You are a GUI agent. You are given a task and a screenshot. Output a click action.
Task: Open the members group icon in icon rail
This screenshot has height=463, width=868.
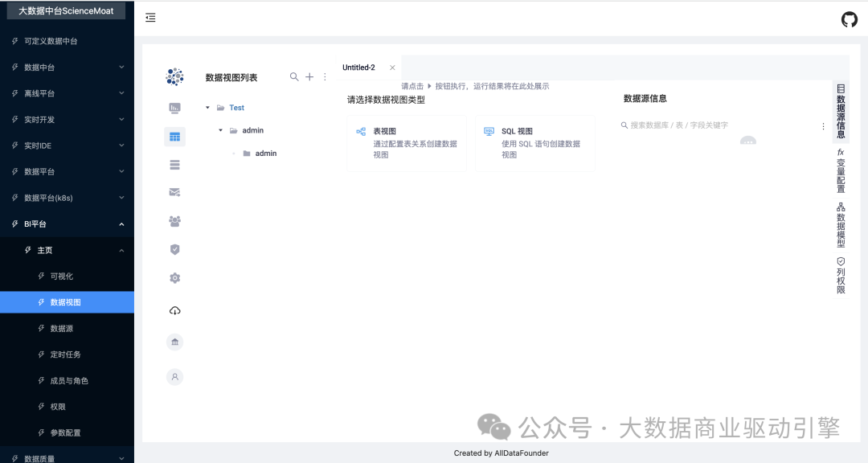[x=174, y=221]
